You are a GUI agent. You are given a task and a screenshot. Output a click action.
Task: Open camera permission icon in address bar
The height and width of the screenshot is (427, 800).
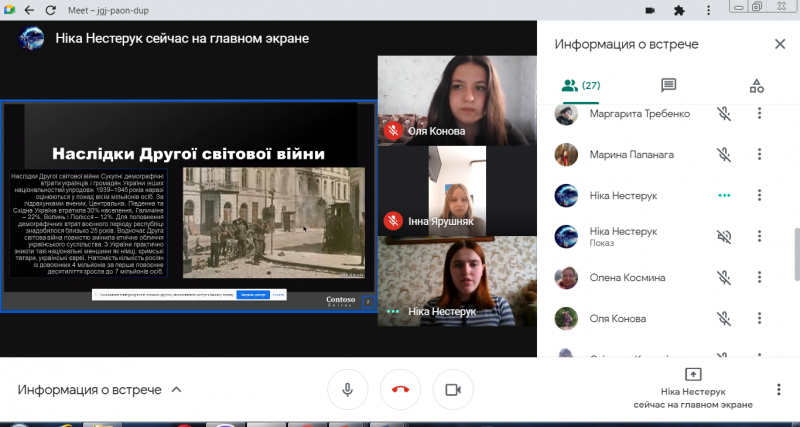pyautogui.click(x=650, y=10)
